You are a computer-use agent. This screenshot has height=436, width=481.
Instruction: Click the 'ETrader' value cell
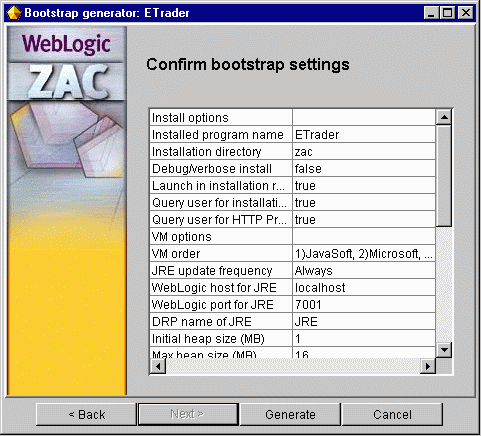364,134
